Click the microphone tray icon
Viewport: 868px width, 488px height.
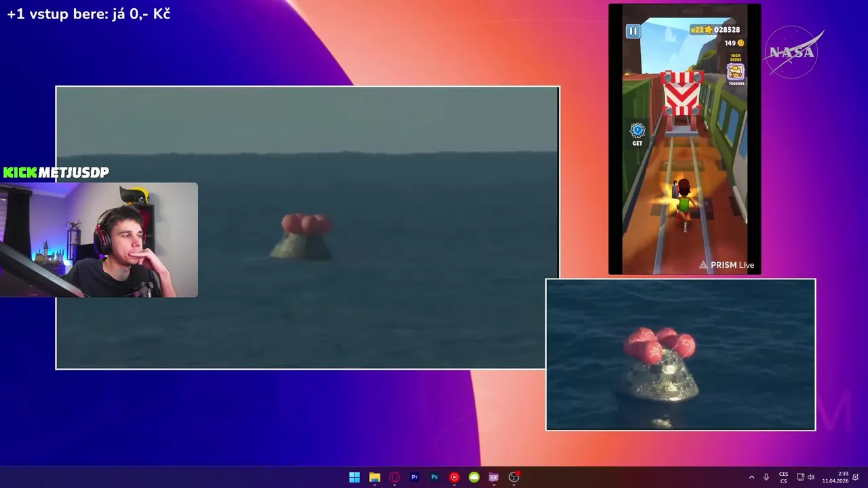[766, 477]
